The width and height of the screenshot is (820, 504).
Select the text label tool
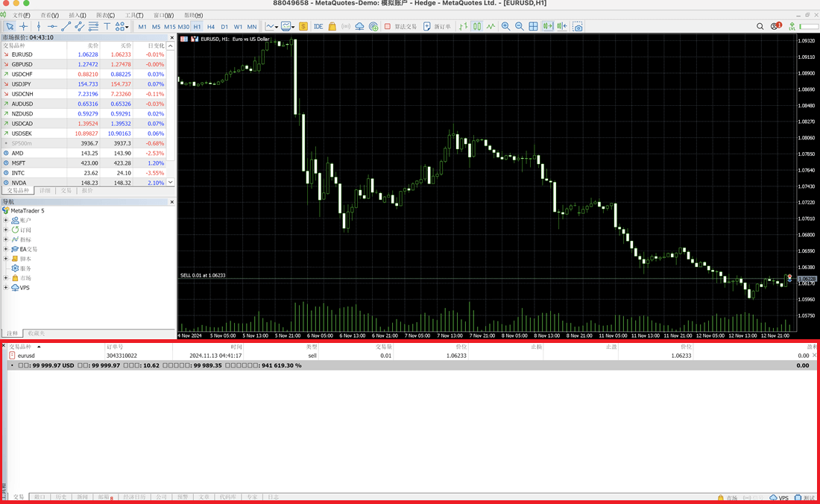[107, 27]
